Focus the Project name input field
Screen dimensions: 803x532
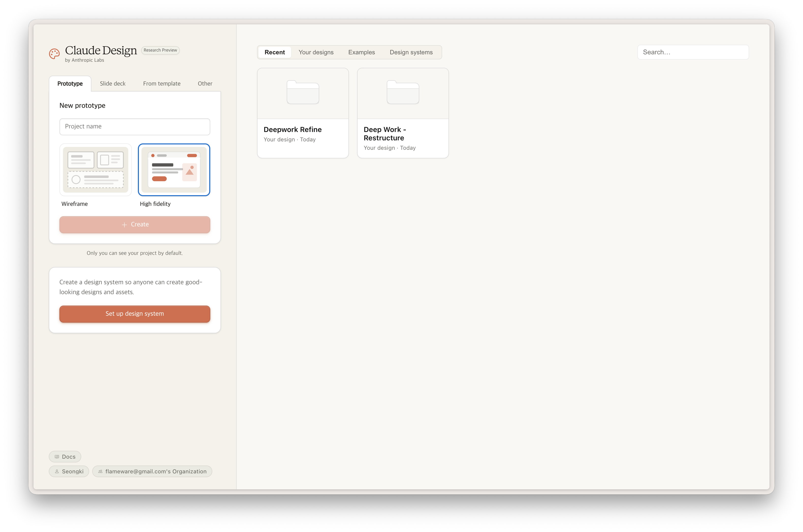135,127
